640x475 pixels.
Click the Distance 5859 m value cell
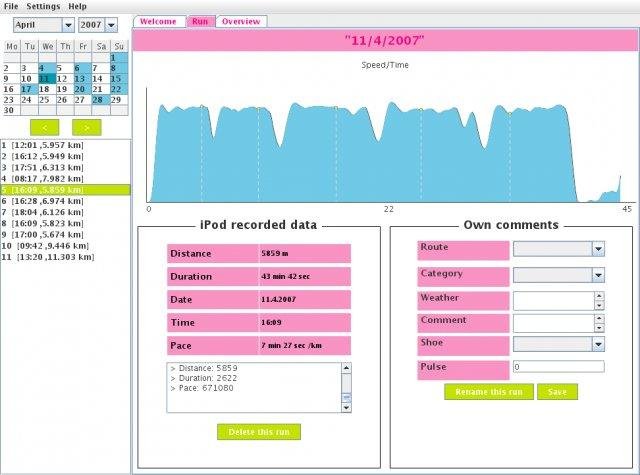[x=304, y=253]
